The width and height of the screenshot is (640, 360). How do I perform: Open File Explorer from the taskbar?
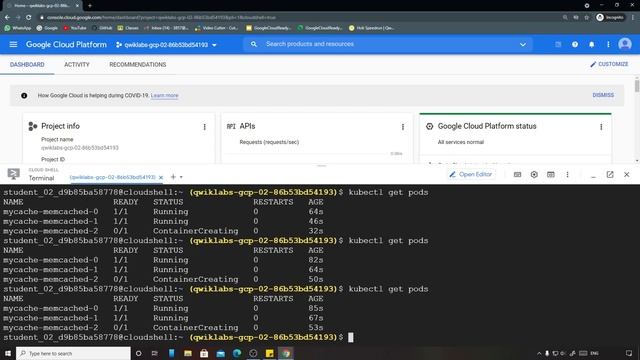pyautogui.click(x=188, y=353)
